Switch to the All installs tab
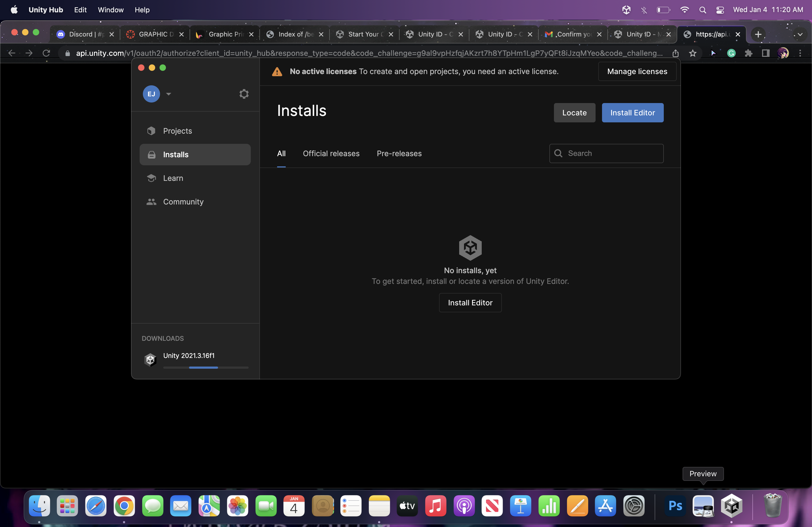 pos(281,153)
